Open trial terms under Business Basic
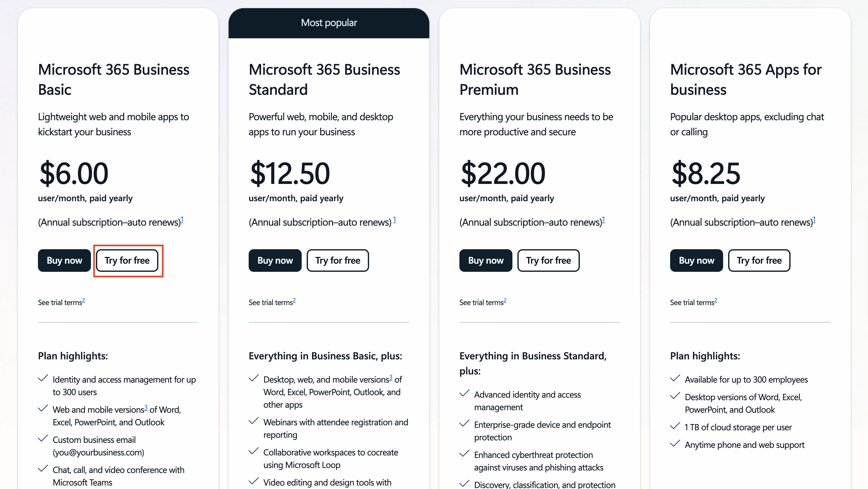This screenshot has width=868, height=489. pyautogui.click(x=60, y=302)
